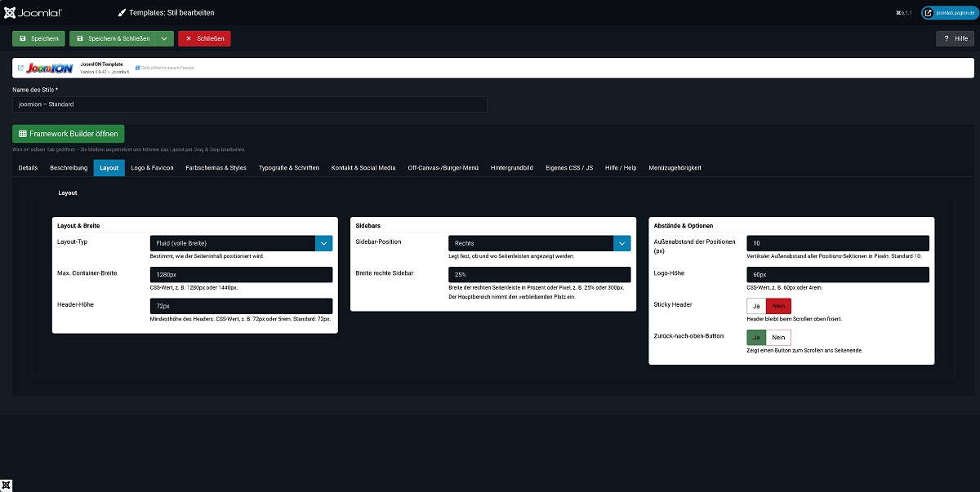The width and height of the screenshot is (980, 492).
Task: Open the joomla6.pagion.de site link
Action: [951, 12]
